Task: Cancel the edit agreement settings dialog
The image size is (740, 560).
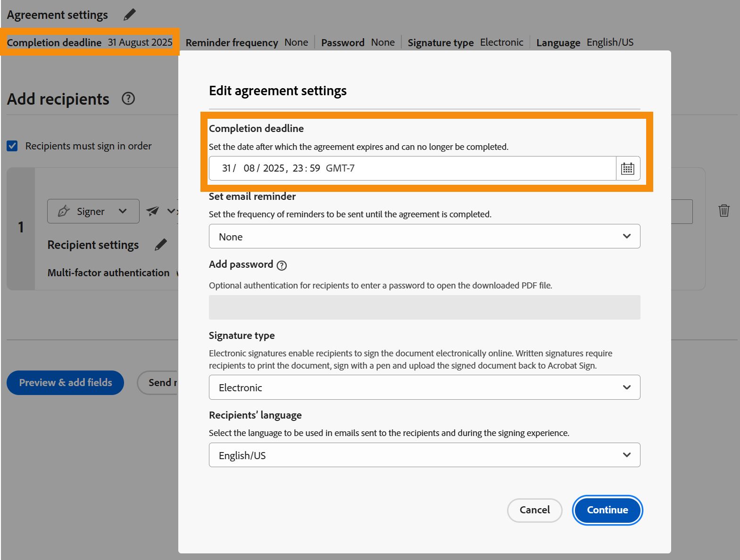Action: coord(534,510)
